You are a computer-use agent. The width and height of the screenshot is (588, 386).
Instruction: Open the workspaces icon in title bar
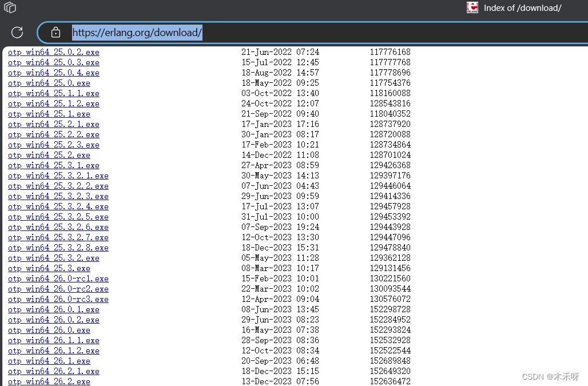pyautogui.click(x=10, y=7)
